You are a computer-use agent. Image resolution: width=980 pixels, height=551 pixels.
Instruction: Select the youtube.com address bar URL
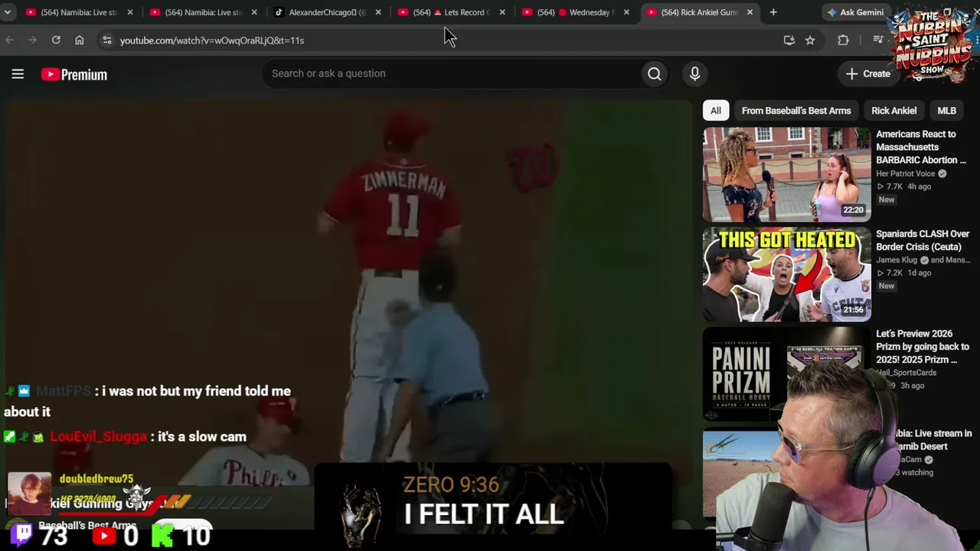point(212,41)
